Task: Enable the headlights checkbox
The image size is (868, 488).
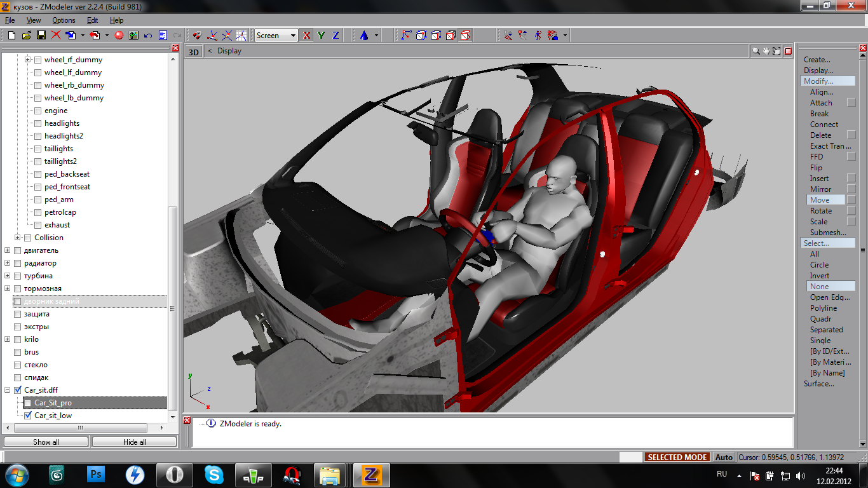Action: (x=37, y=123)
